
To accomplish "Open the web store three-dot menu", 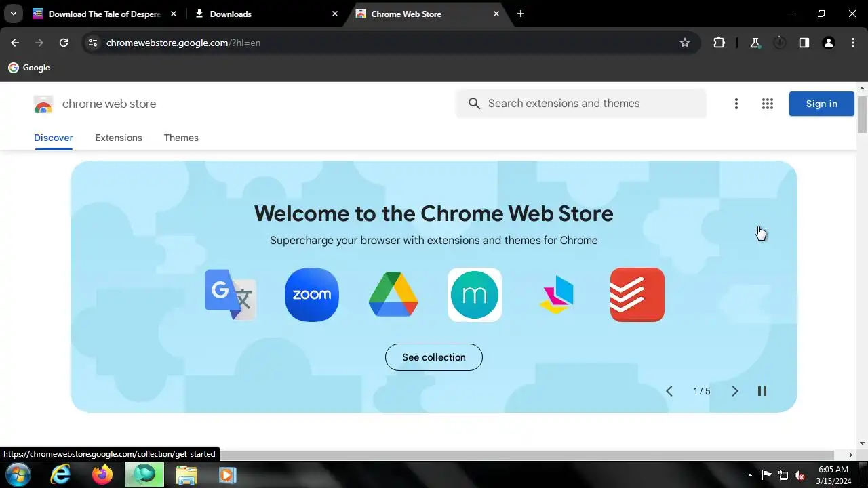I will (736, 104).
